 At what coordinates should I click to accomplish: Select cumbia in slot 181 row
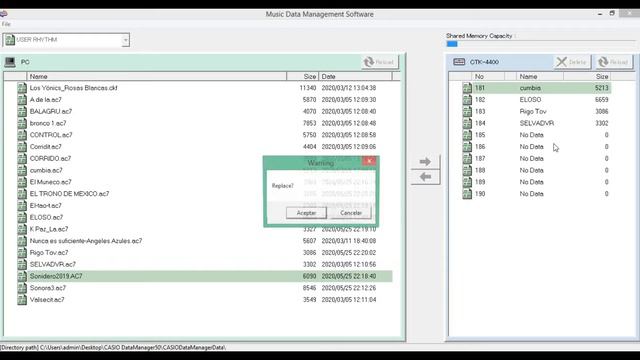pyautogui.click(x=530, y=88)
